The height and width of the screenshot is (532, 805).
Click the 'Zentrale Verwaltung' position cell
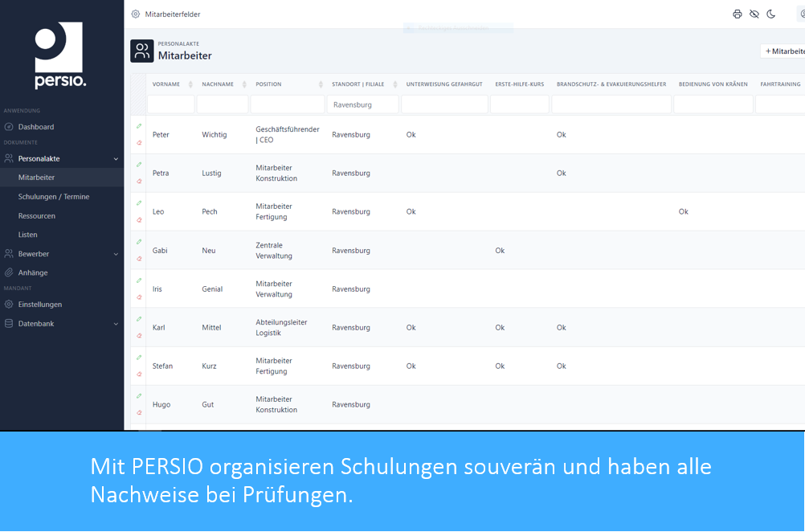pyautogui.click(x=274, y=251)
